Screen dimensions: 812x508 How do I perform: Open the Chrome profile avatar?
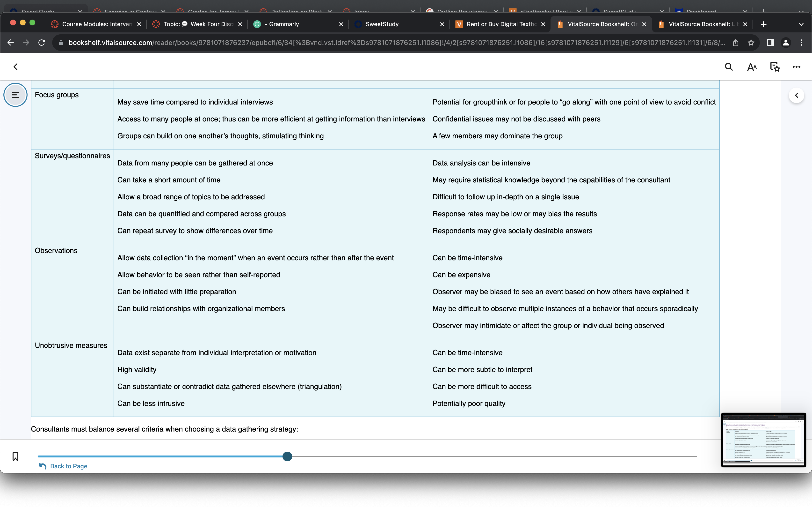click(x=786, y=43)
